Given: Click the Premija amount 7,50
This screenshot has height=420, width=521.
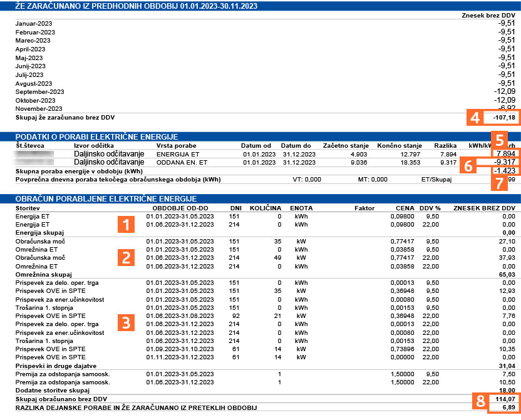Looking at the screenshot, I should 509,374.
